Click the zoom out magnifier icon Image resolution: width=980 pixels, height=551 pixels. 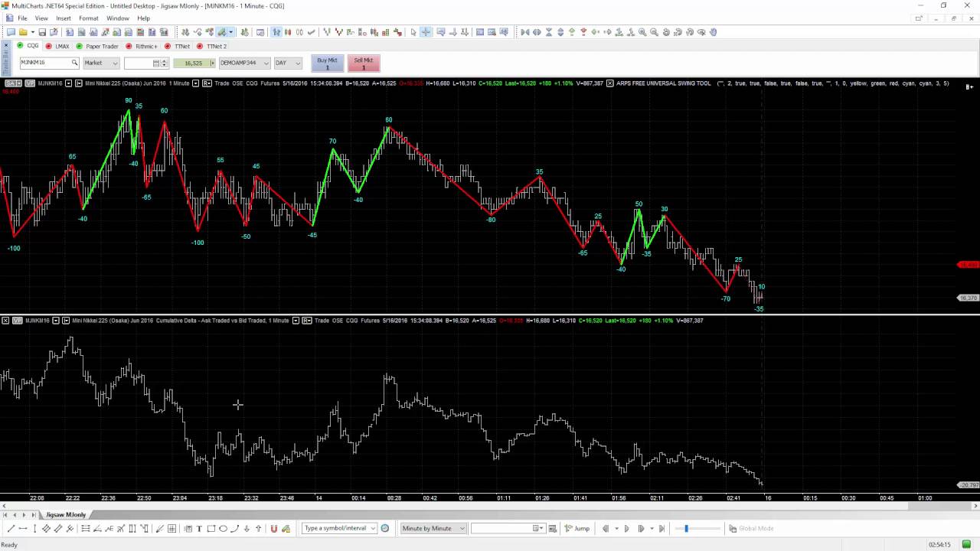[654, 32]
